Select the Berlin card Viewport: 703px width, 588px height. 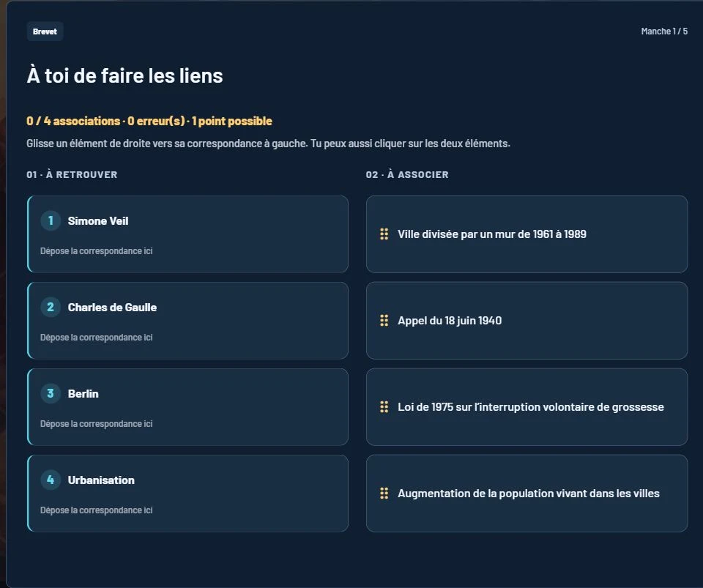[188, 407]
